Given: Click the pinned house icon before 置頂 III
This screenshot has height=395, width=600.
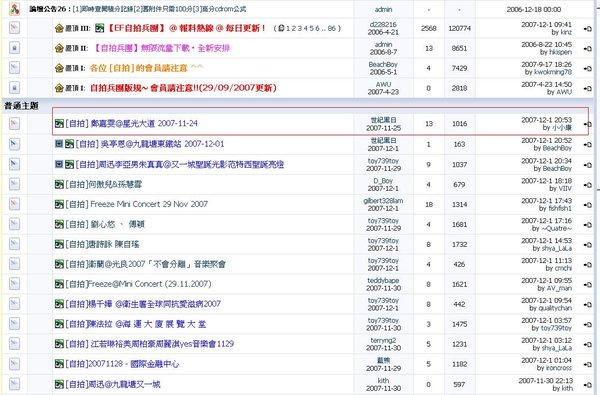Looking at the screenshot, I should [x=59, y=28].
